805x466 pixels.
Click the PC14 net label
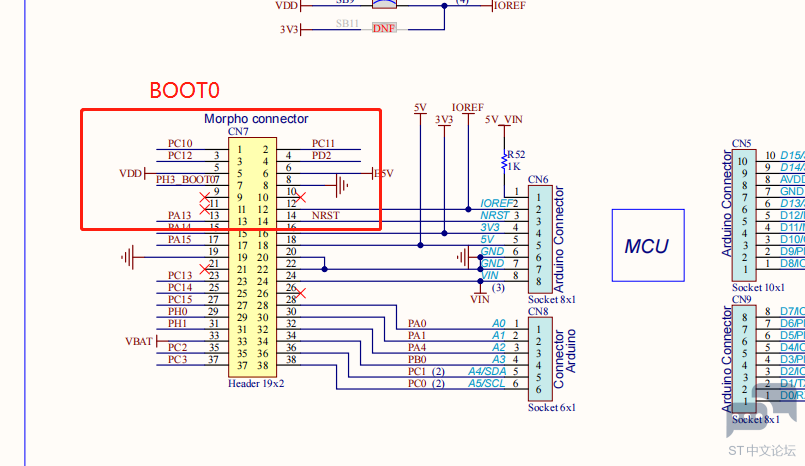(180, 287)
